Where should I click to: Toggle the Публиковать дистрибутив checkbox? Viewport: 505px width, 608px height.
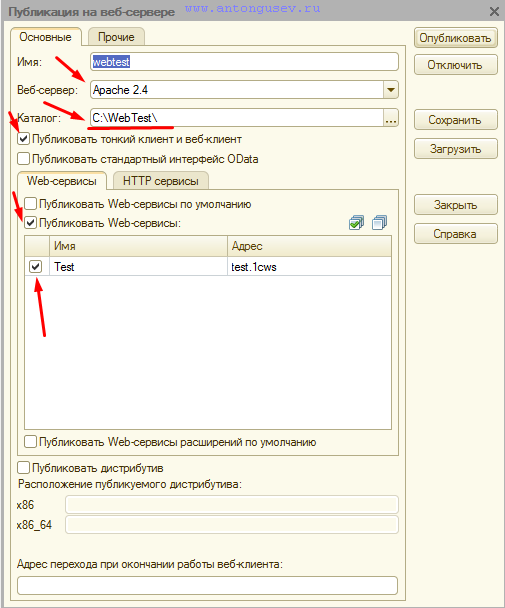coord(24,468)
